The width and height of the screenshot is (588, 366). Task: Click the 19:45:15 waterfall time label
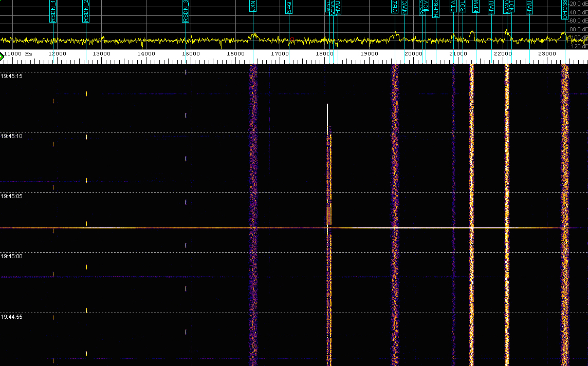[x=12, y=76]
